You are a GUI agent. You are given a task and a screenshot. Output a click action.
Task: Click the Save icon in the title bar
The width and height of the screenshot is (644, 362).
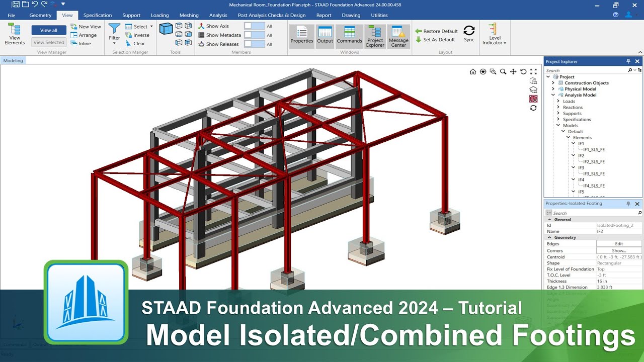pos(16,4)
